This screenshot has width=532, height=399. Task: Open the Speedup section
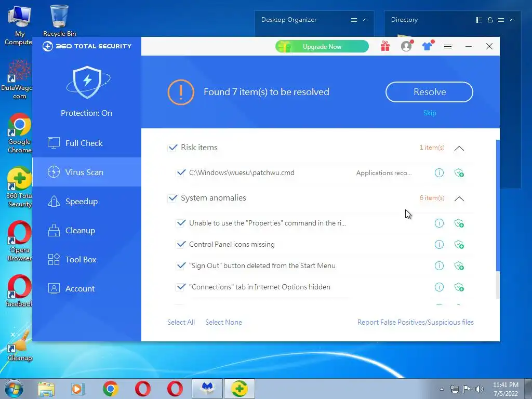point(87,201)
